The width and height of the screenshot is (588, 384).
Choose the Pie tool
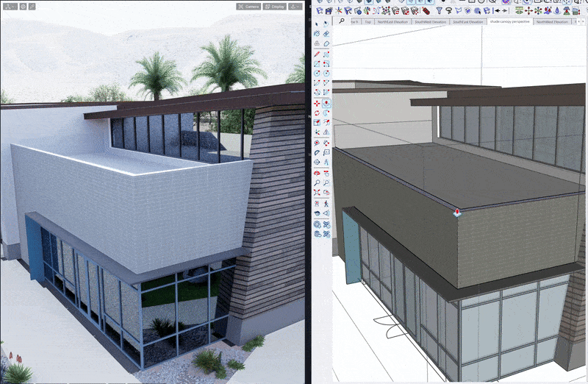pyautogui.click(x=326, y=93)
